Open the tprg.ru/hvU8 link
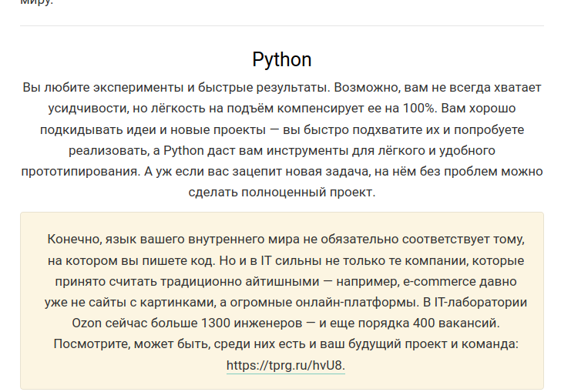 click(x=286, y=365)
